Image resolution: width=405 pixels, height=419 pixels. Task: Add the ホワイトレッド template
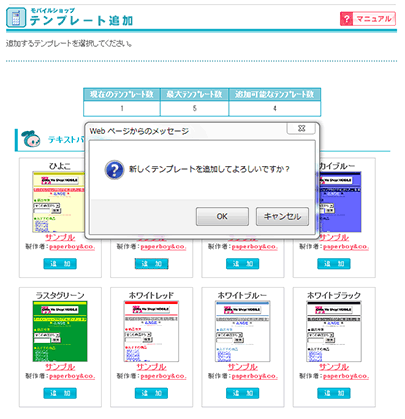click(x=151, y=393)
